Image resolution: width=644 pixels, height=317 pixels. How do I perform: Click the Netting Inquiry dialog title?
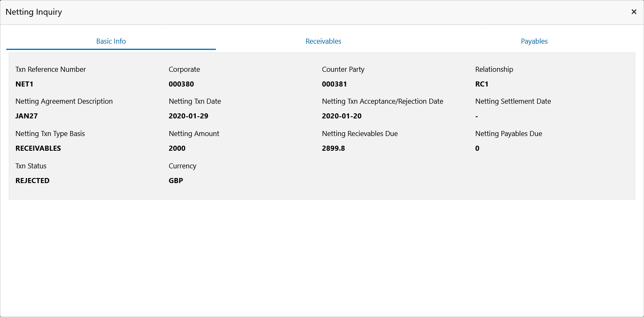34,12
